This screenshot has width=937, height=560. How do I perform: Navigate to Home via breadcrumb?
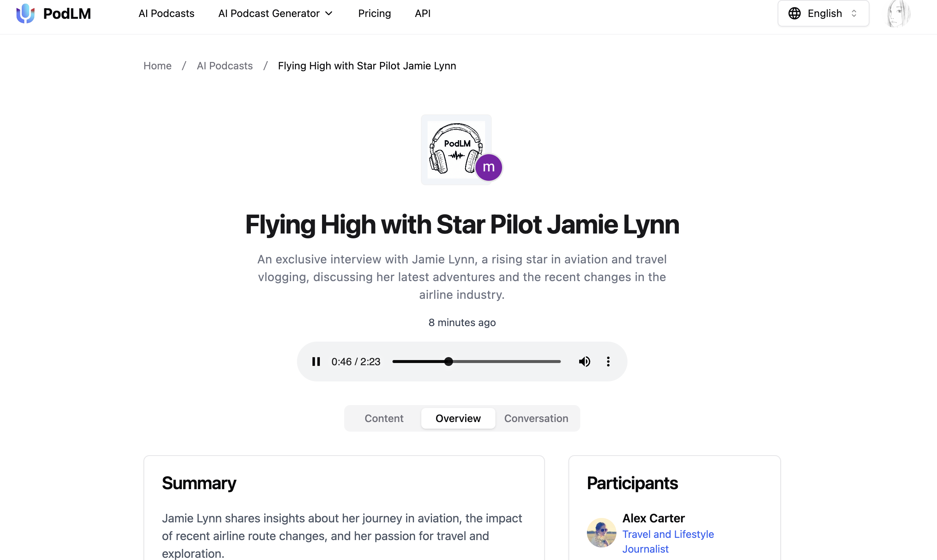pos(158,66)
